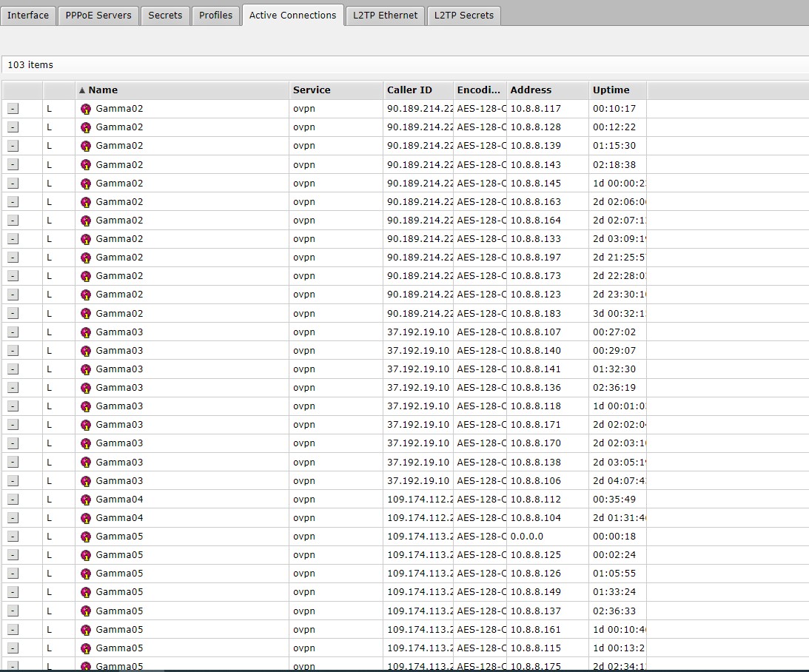
Task: Click remove button for connection 10.8.8.117
Action: pos(13,109)
